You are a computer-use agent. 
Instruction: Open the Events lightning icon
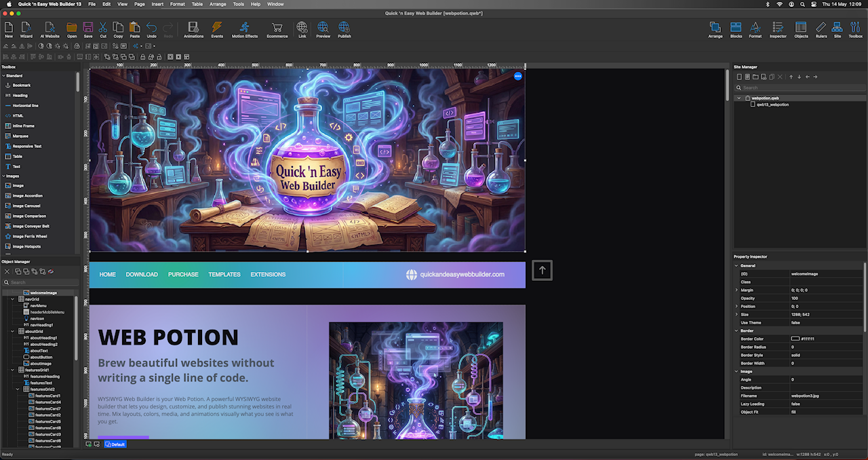click(217, 29)
